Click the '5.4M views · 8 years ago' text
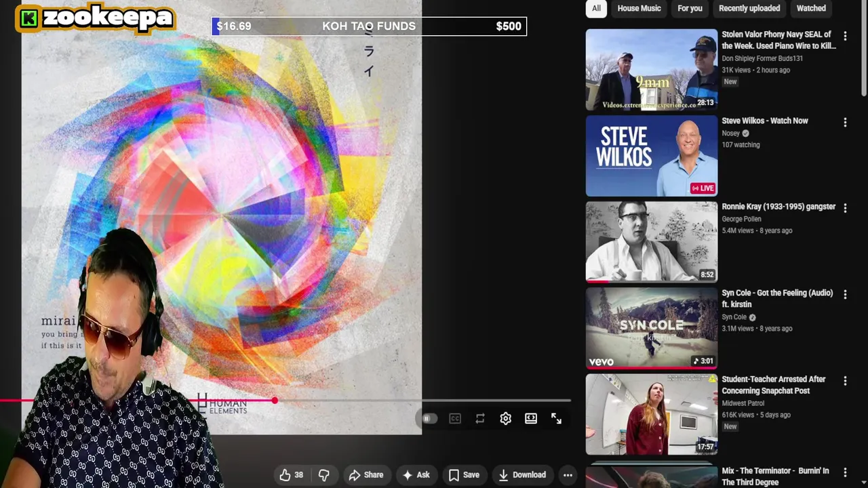The image size is (868, 488). point(757,230)
